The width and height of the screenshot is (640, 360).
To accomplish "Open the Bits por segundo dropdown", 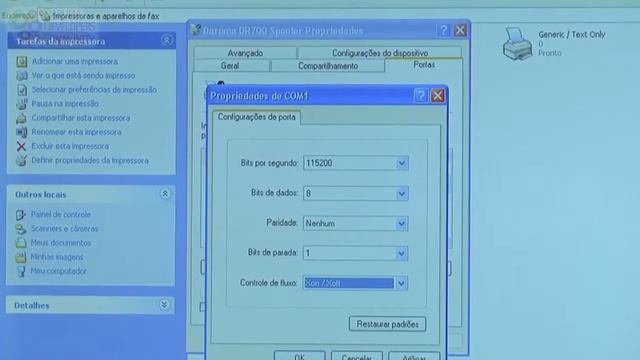I will [402, 163].
